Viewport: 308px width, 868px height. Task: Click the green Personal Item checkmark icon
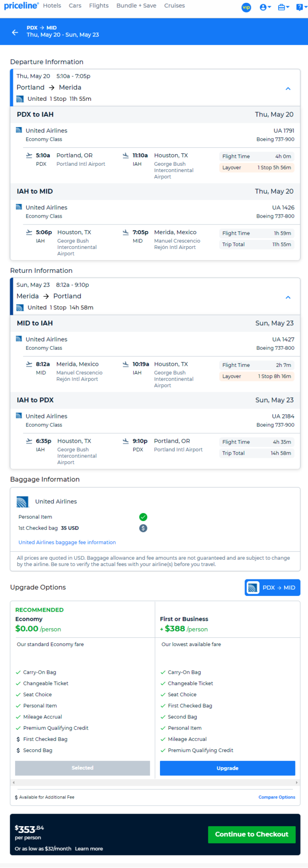[143, 517]
